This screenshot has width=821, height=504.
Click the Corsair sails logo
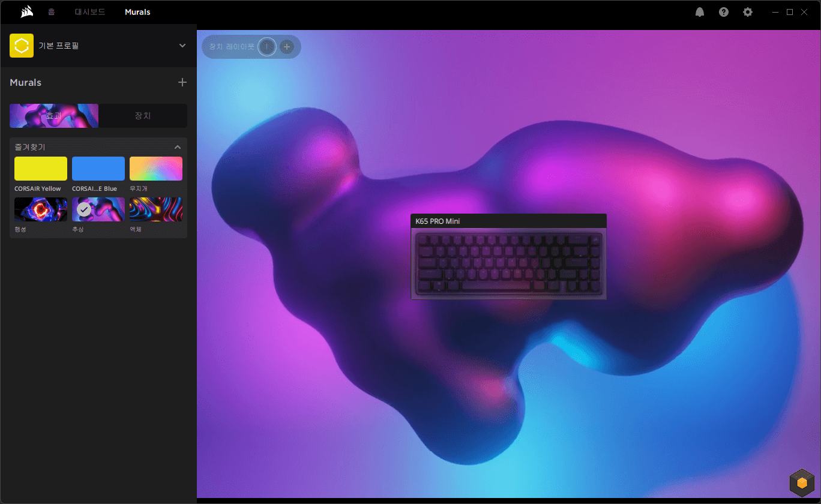pyautogui.click(x=26, y=12)
